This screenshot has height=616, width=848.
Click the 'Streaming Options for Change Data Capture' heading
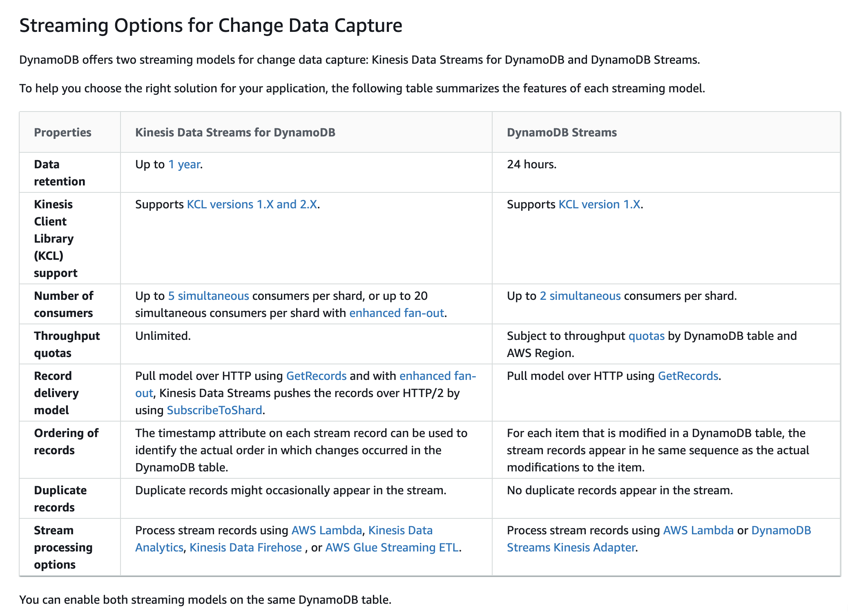[211, 25]
